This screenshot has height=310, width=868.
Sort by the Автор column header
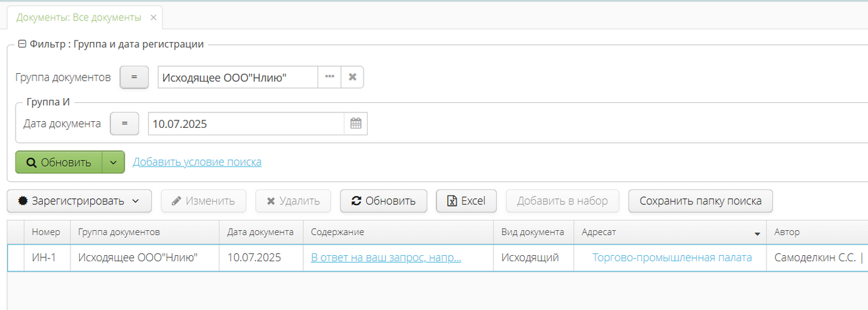817,232
